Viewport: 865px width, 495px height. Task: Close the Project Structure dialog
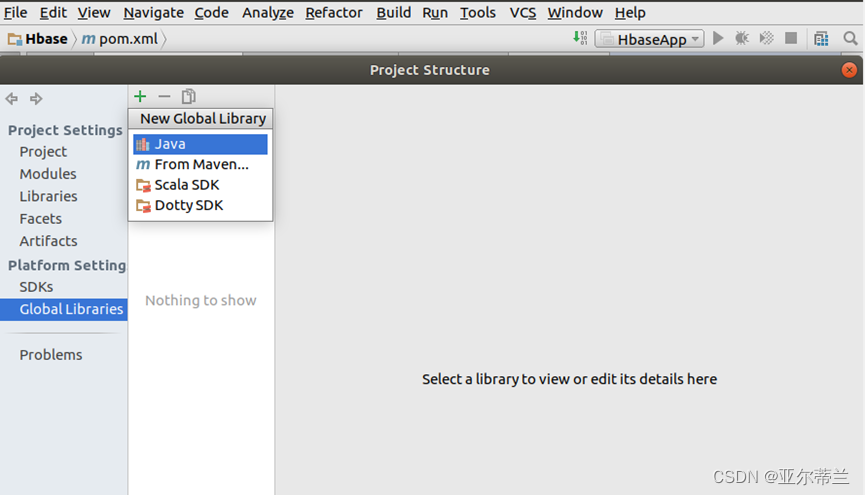(x=849, y=70)
